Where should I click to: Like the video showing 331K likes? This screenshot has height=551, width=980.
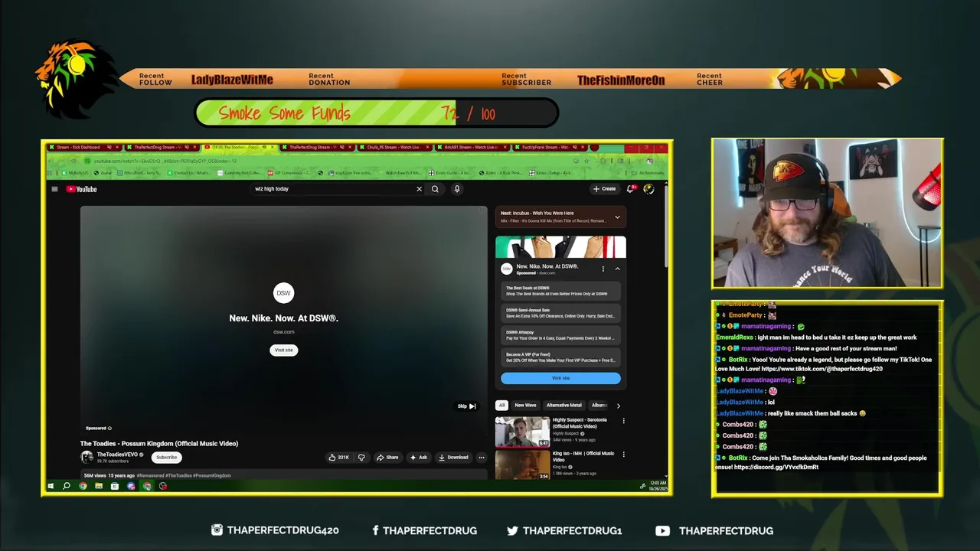click(x=338, y=458)
